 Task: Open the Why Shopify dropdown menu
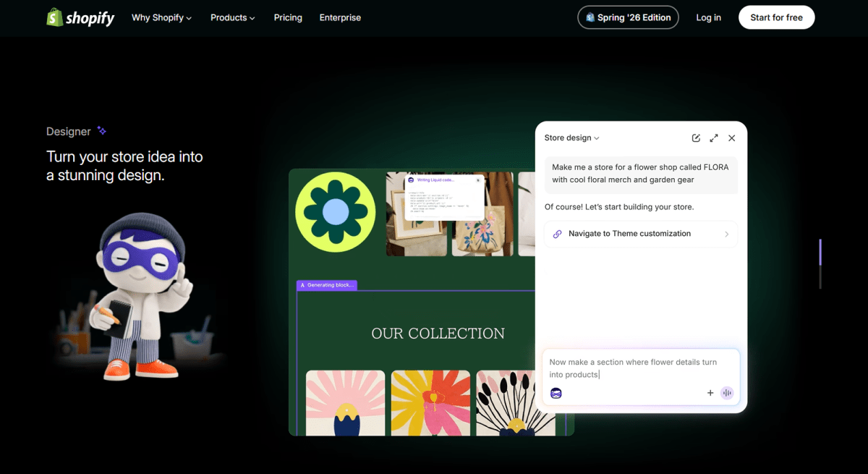point(161,17)
